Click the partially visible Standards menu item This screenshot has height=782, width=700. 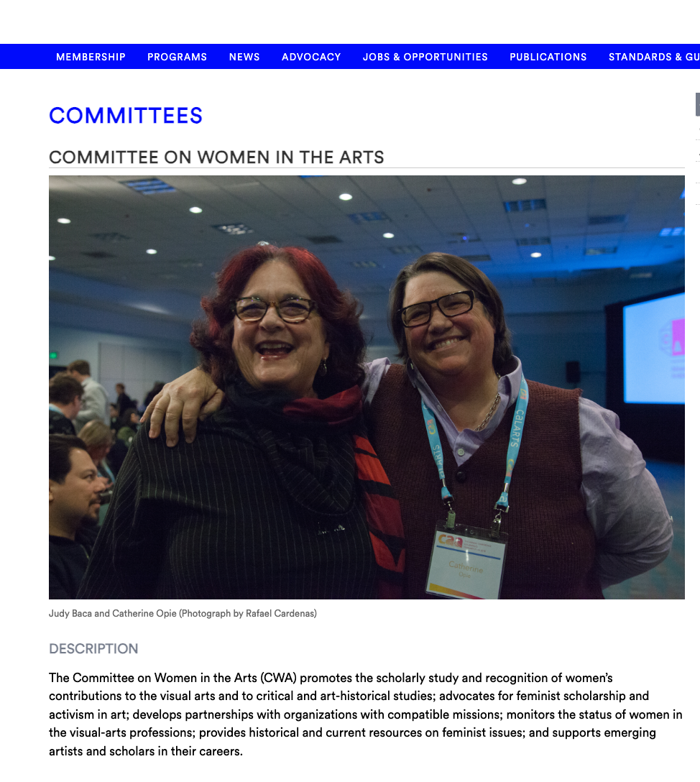(654, 57)
